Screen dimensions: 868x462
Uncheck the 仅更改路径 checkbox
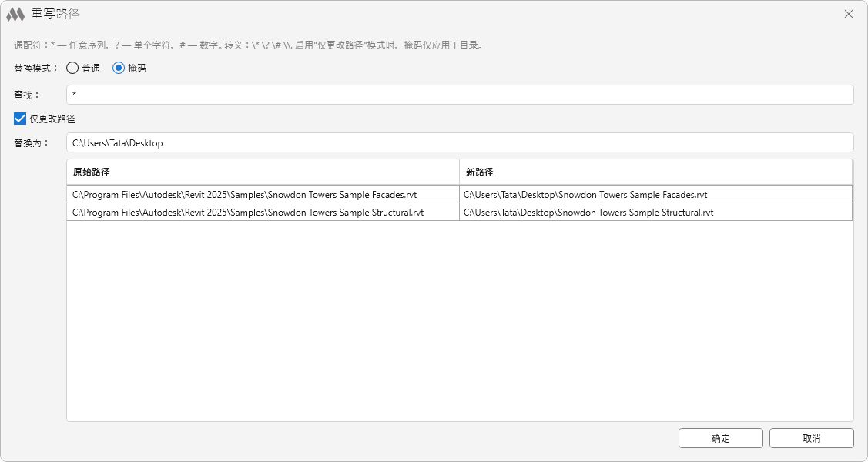coord(21,119)
